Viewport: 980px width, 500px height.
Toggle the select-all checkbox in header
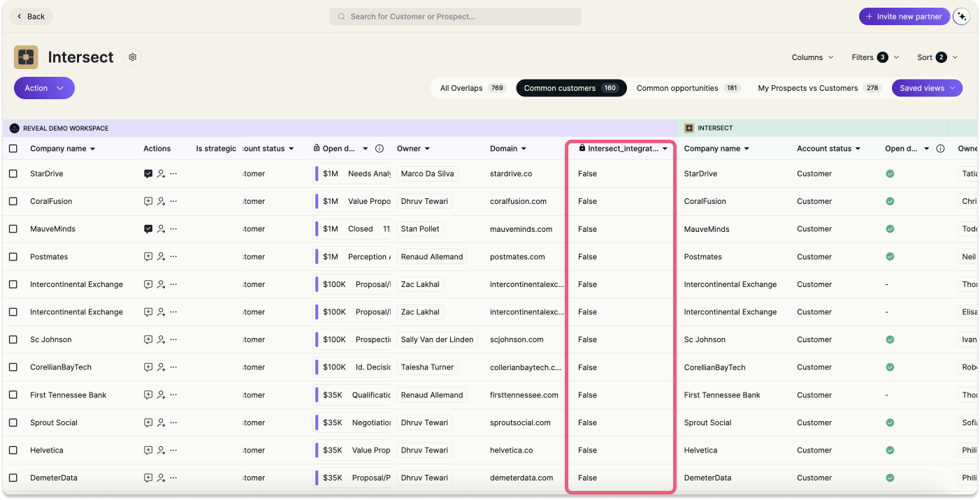point(13,149)
